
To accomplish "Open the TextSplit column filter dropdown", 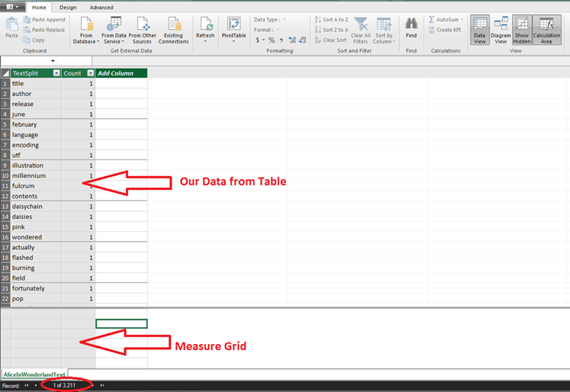I will click(55, 73).
